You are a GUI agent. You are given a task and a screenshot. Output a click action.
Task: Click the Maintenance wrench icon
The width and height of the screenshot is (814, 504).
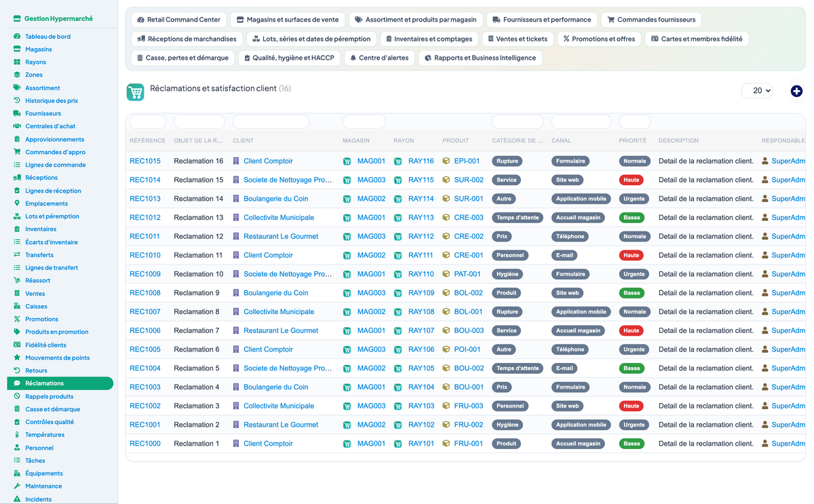(x=17, y=486)
